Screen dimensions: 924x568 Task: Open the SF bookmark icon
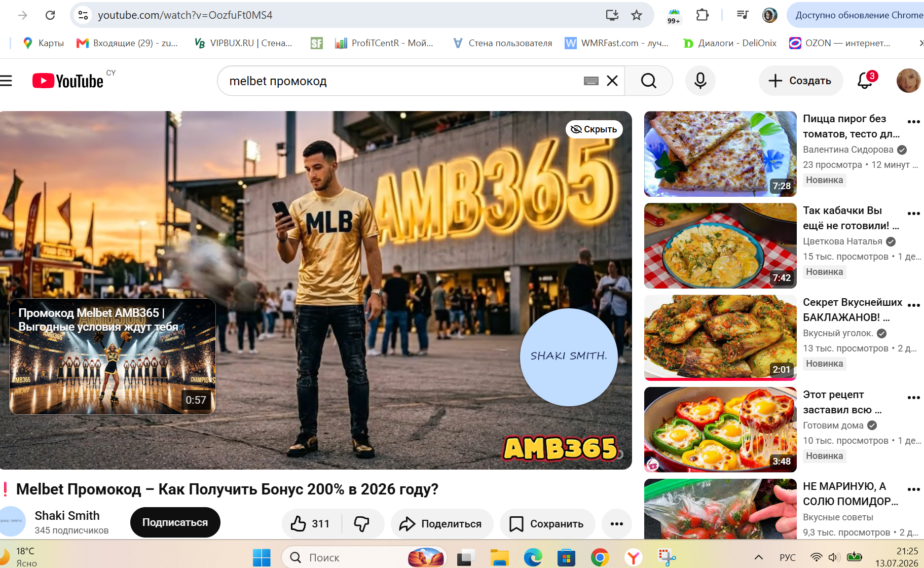(317, 43)
